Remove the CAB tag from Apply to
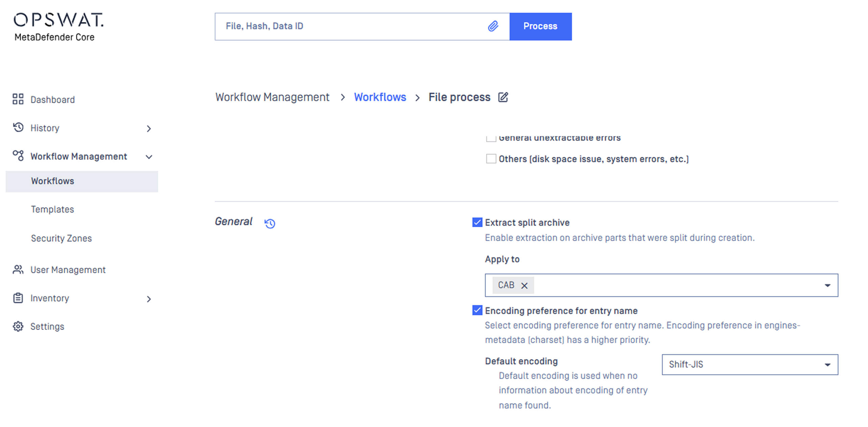The width and height of the screenshot is (868, 427). tap(524, 285)
